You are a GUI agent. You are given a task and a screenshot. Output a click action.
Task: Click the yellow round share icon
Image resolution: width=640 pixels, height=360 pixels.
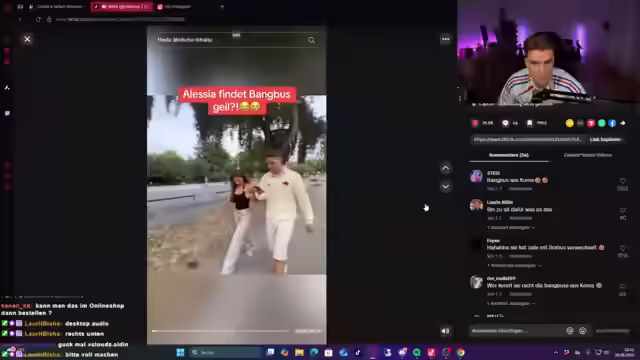pos(569,123)
